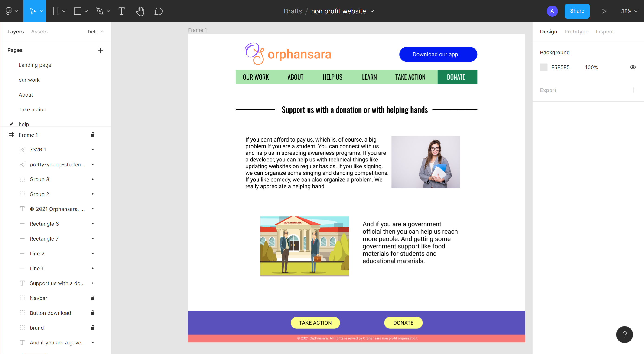
Task: Unlock the Navbar layer
Action: tap(93, 298)
